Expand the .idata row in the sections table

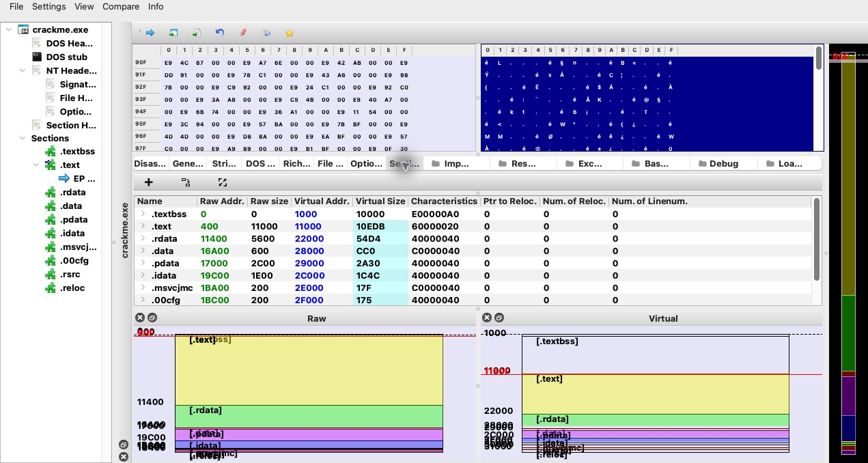point(143,275)
